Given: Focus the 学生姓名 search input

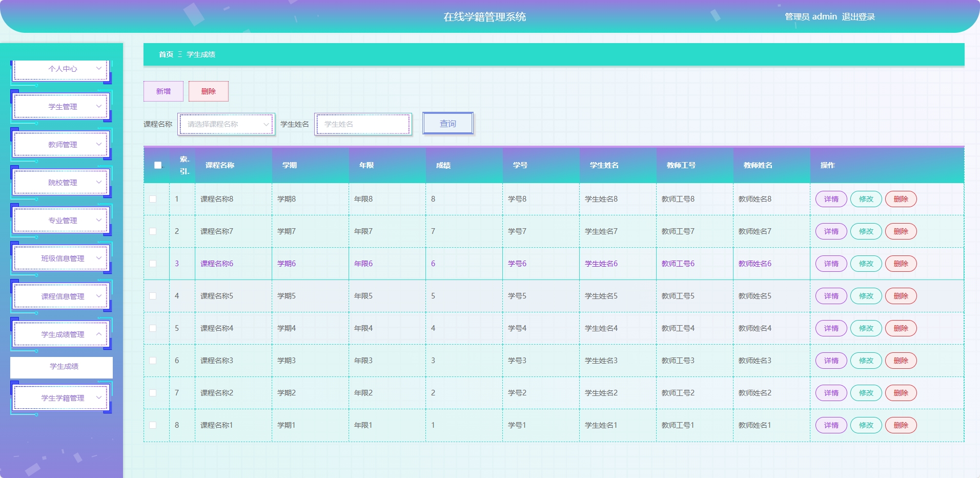Looking at the screenshot, I should click(x=363, y=124).
